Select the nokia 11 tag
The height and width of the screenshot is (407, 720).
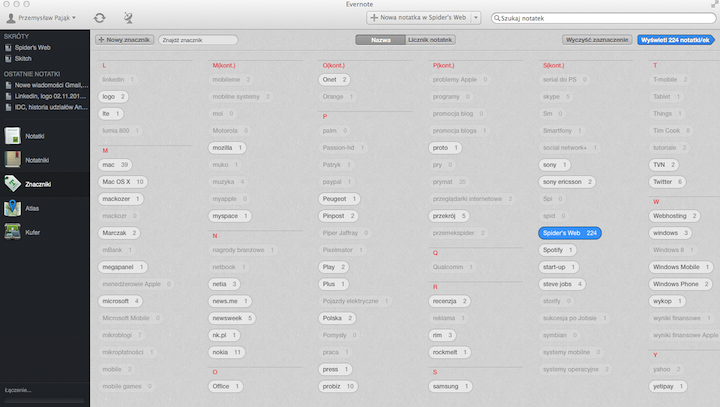[x=226, y=352]
